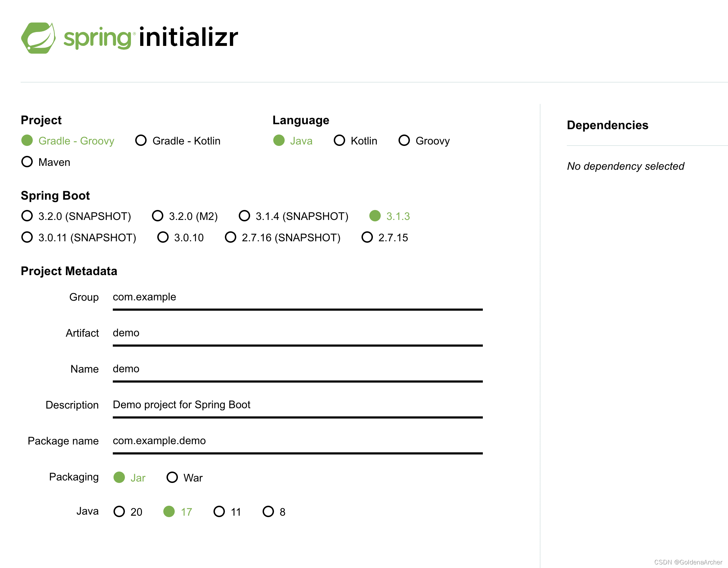Click the Dependencies heading
The height and width of the screenshot is (568, 728).
click(x=607, y=125)
